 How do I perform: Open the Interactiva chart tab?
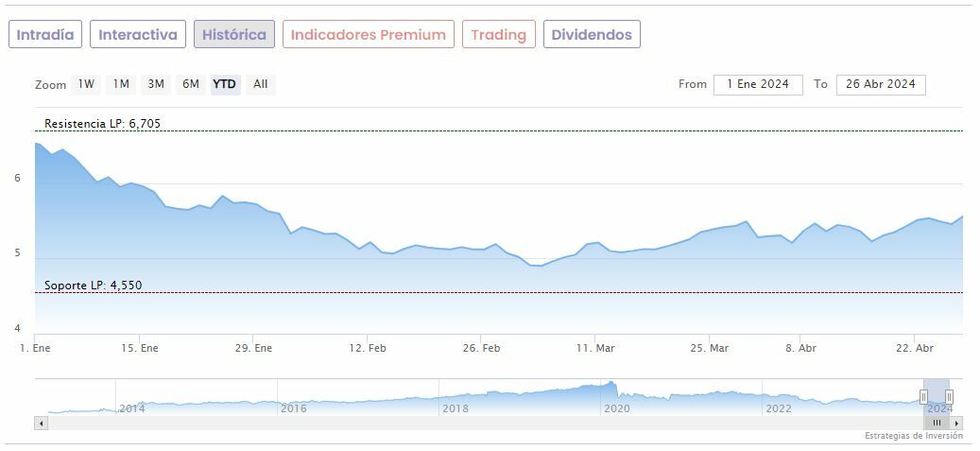(138, 35)
